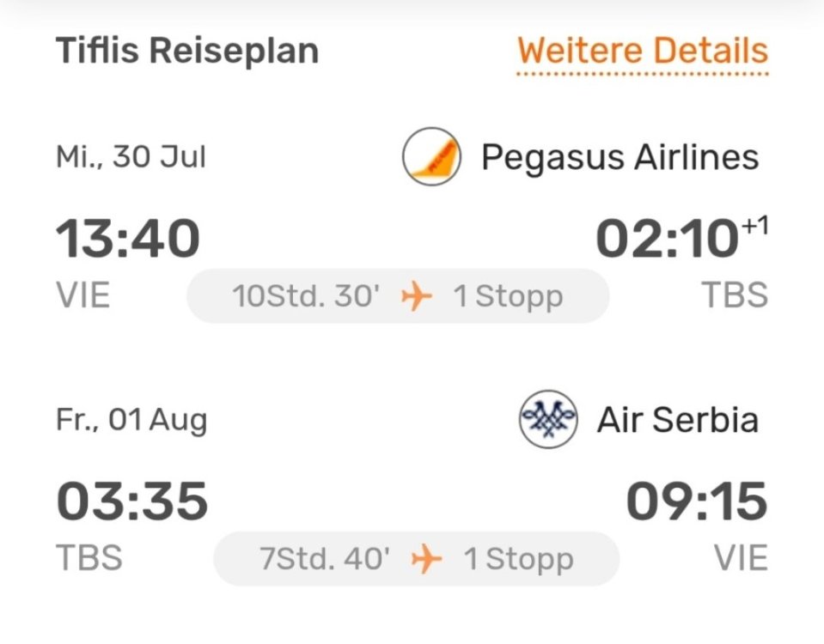Open the Weitere Details link
Screen dimensions: 824x644
(642, 51)
